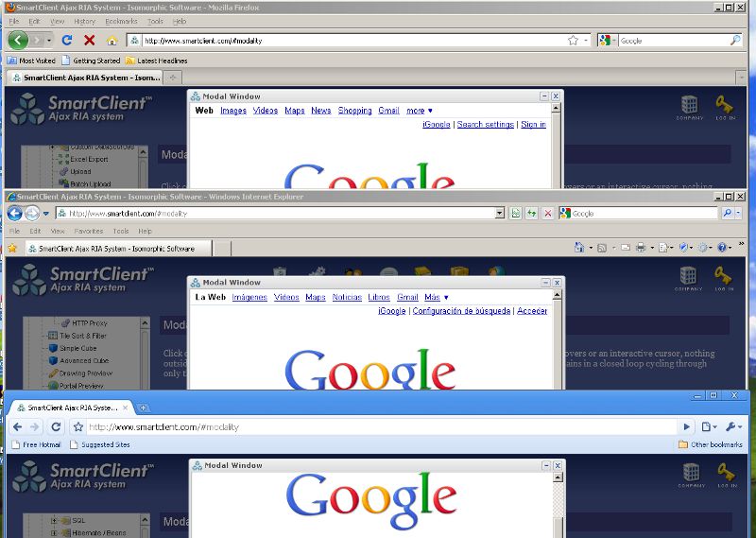Image resolution: width=756 pixels, height=538 pixels.
Task: Open the Favorites menu in Internet Explorer
Action: tap(89, 231)
